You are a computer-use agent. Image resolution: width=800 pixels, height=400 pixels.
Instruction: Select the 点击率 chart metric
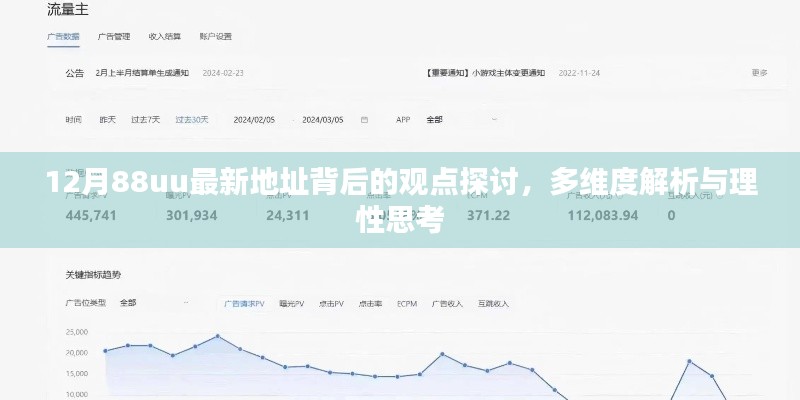click(x=370, y=304)
